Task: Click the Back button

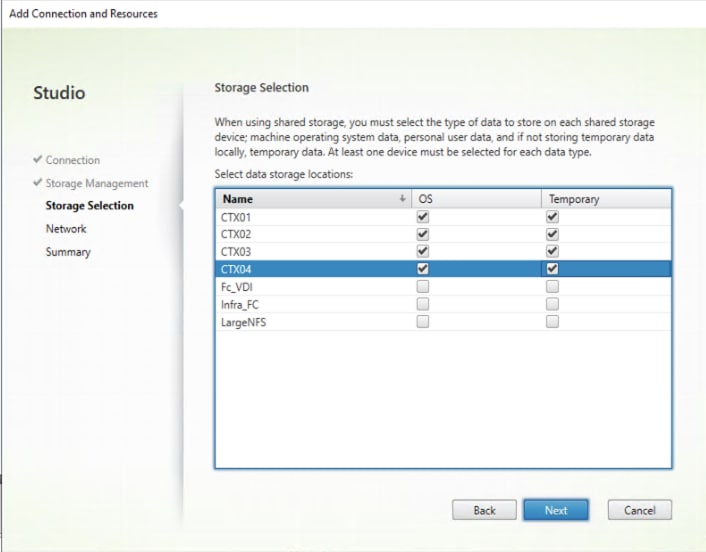Action: coord(484,510)
